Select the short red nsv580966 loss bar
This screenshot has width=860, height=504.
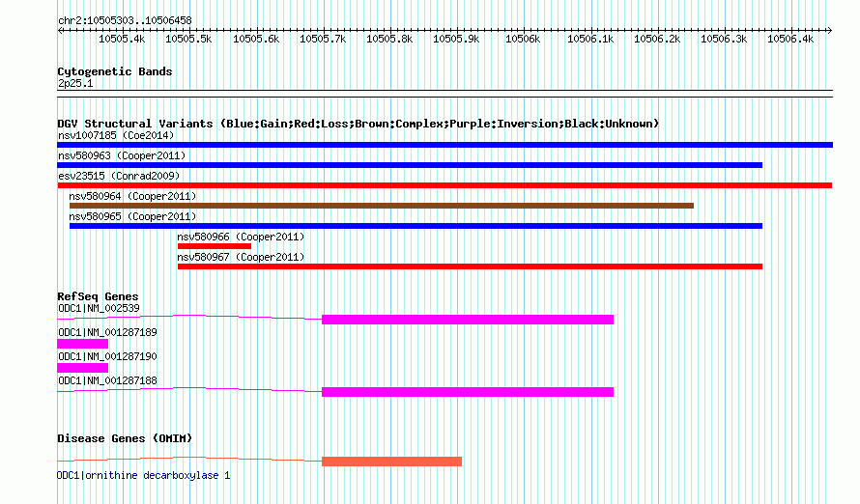tap(214, 246)
